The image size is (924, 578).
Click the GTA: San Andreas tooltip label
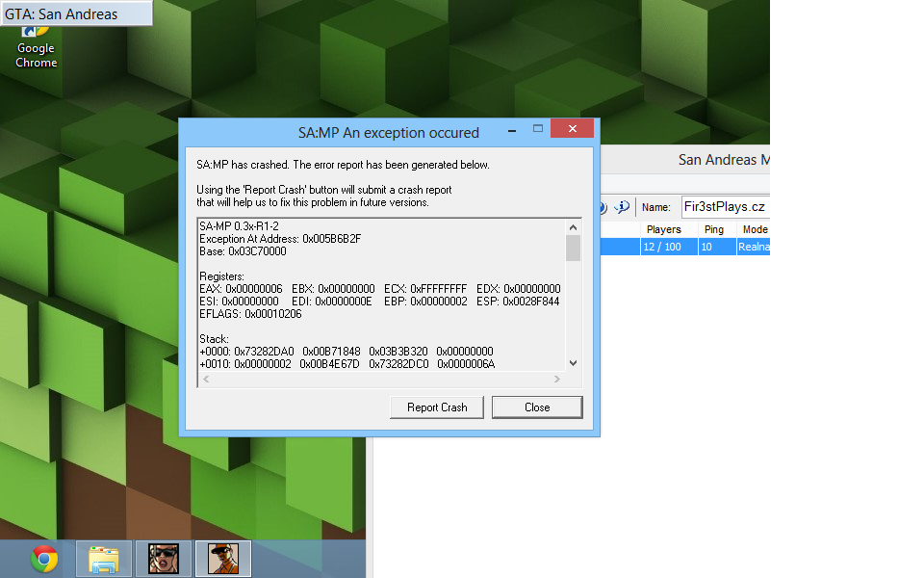point(77,13)
